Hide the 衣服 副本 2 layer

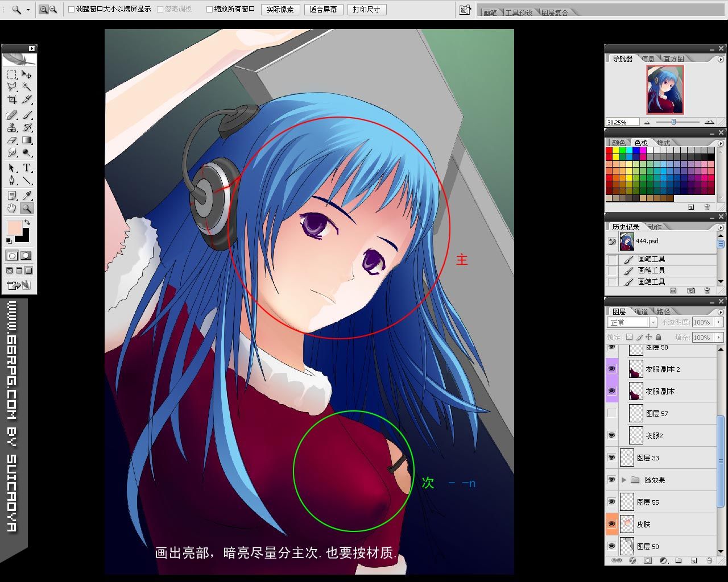pos(612,369)
